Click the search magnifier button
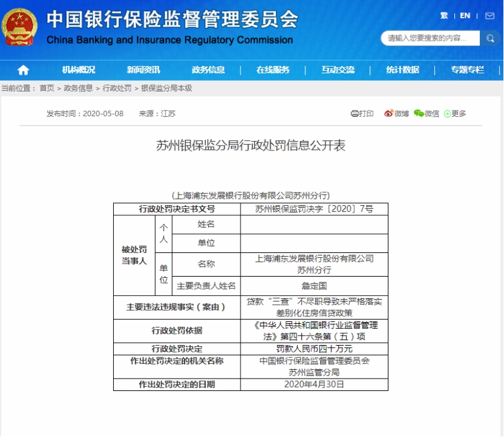504x437 pixels. [x=490, y=39]
